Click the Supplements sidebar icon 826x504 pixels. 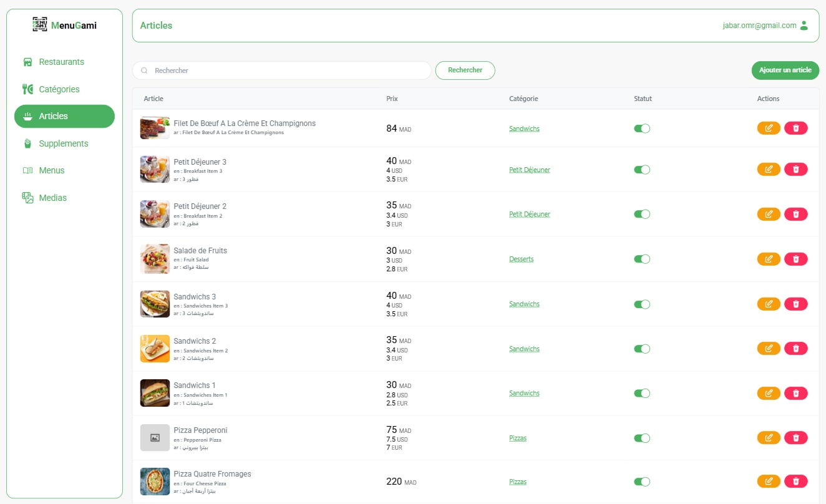(x=27, y=143)
